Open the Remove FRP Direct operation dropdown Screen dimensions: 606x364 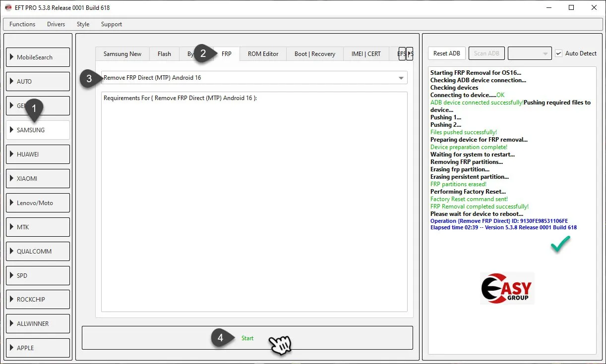tap(401, 78)
